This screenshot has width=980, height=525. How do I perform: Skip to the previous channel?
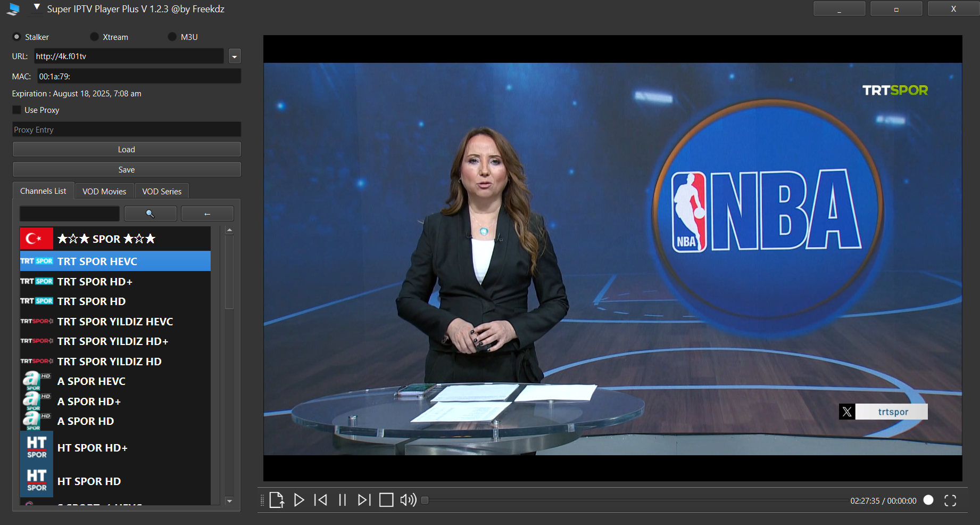point(321,500)
